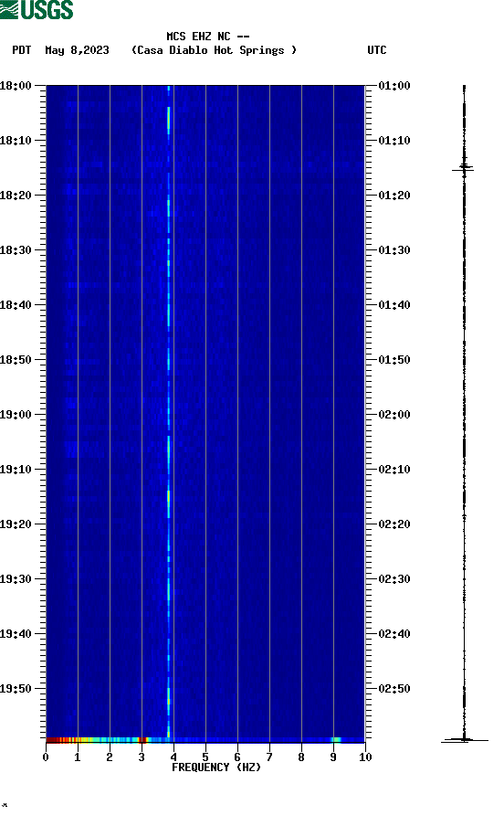Click the '3' frequency axis tick label
The image size is (504, 815).
point(142,757)
